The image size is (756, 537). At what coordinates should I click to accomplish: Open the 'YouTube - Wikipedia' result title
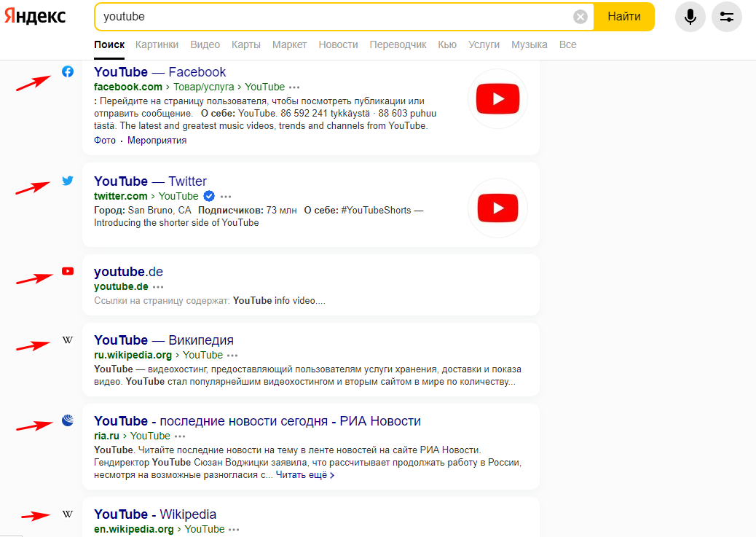154,514
